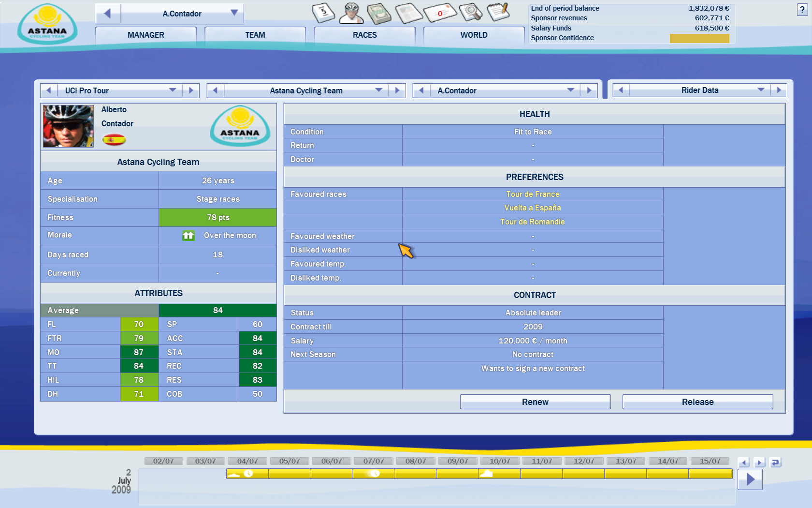Image resolution: width=812 pixels, height=508 pixels.
Task: Open the MANAGER menu tab
Action: [146, 35]
